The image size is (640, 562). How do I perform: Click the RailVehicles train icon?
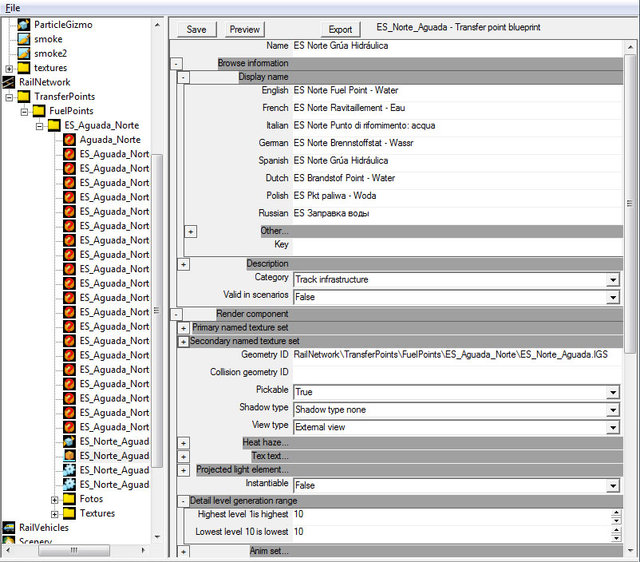pos(10,528)
